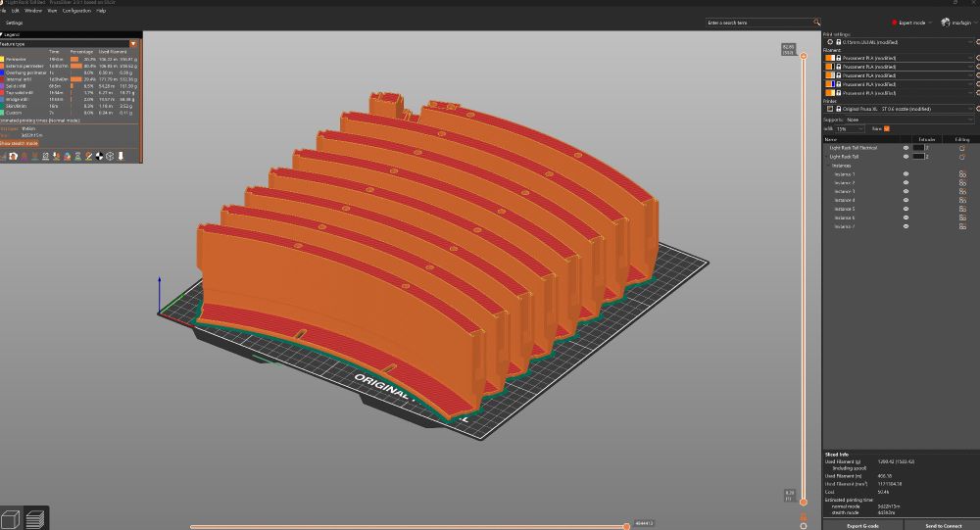
Task: Toggle pause prints icon in legend toolbar
Action: pyautogui.click(x=77, y=156)
